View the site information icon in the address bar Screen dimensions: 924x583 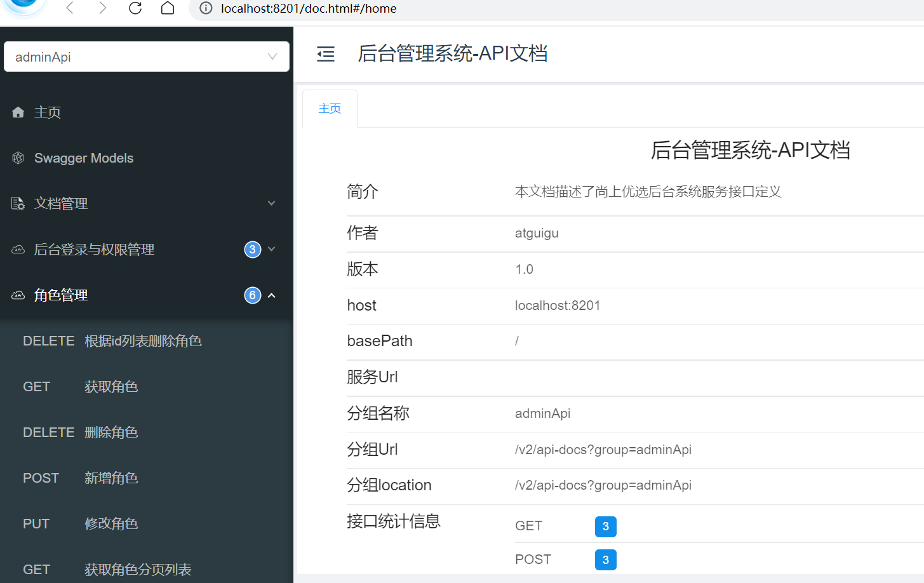click(x=206, y=8)
